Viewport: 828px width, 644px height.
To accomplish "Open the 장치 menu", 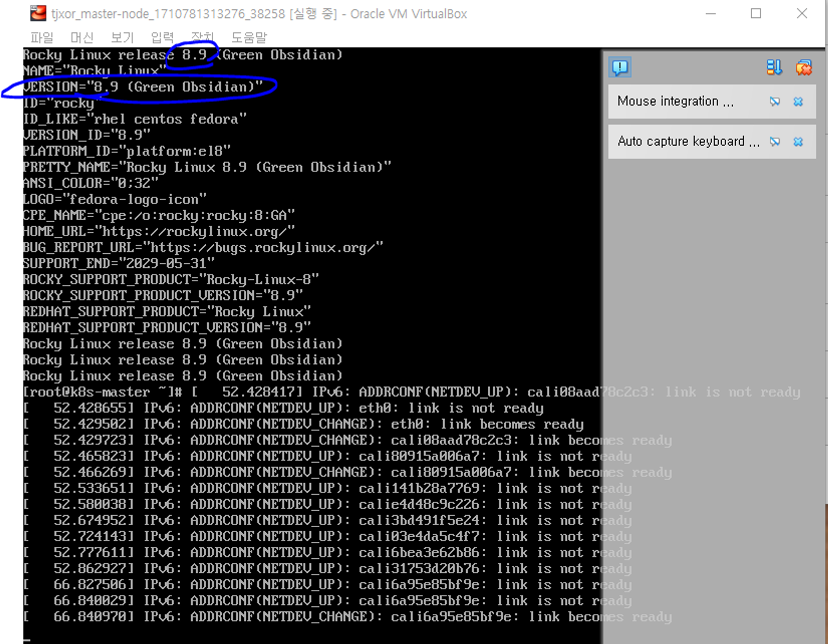I will click(x=202, y=38).
